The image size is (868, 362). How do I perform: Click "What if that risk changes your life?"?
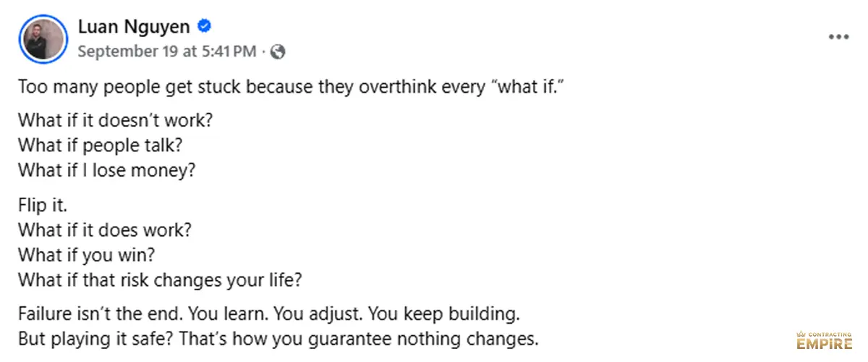[159, 281]
